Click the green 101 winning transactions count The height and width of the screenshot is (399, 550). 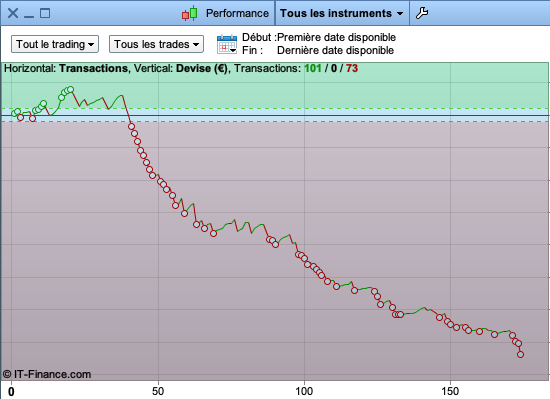(313, 68)
